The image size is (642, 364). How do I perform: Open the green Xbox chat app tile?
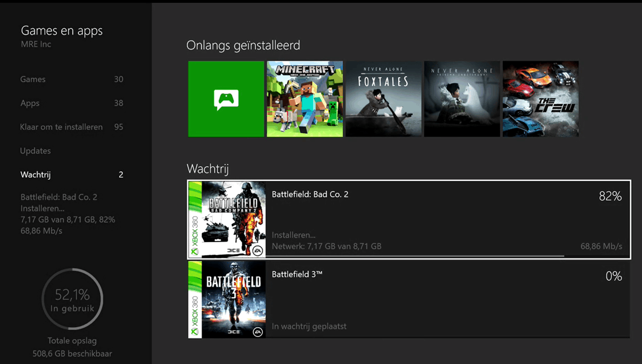click(226, 99)
